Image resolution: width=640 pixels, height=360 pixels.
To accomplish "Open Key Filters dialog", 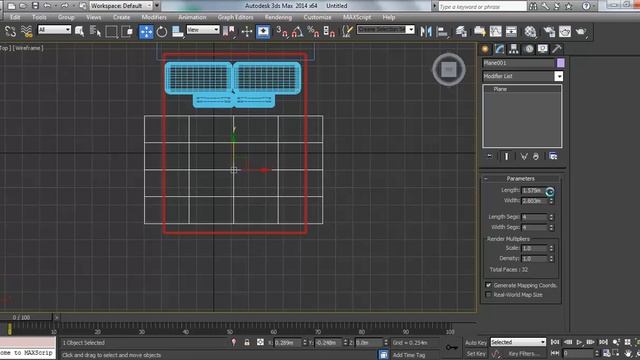I will (x=524, y=353).
